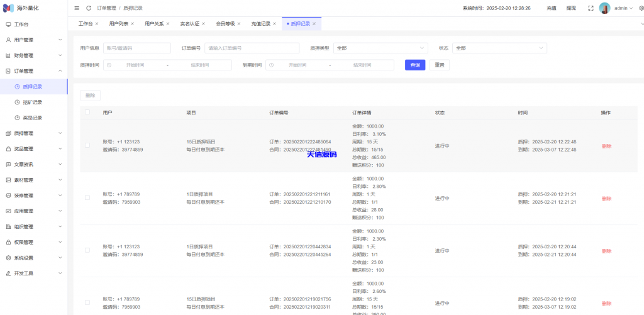The image size is (644, 315).
Task: Click 订单管理 in the breadcrumb
Action: tap(106, 8)
